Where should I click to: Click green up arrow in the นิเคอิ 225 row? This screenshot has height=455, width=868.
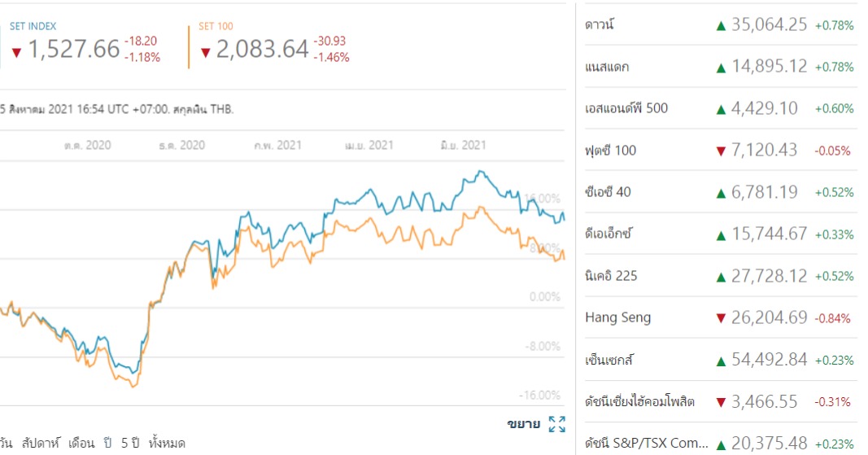pyautogui.click(x=720, y=276)
